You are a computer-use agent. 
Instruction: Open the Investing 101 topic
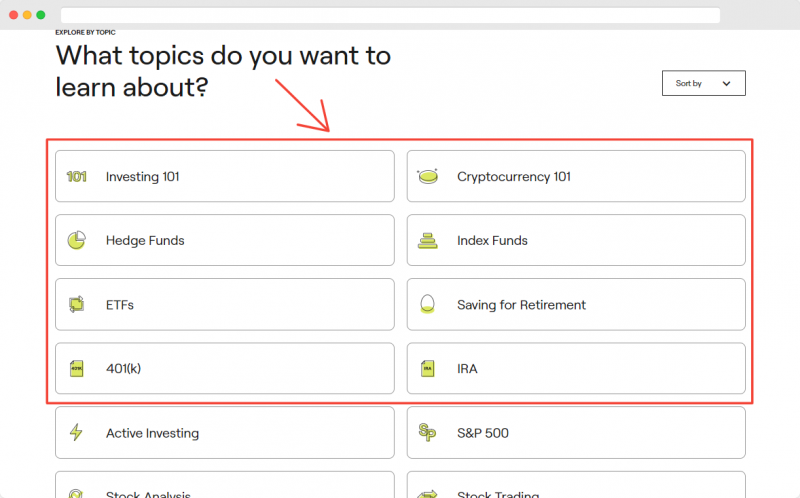tap(224, 176)
